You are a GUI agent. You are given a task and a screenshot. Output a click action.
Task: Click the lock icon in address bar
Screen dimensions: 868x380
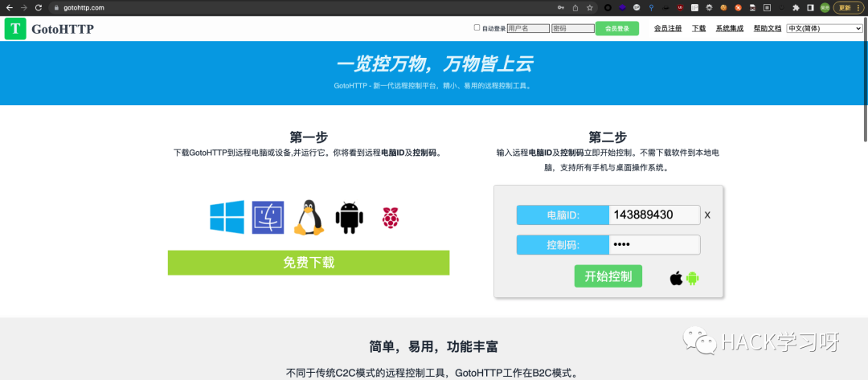click(x=57, y=8)
